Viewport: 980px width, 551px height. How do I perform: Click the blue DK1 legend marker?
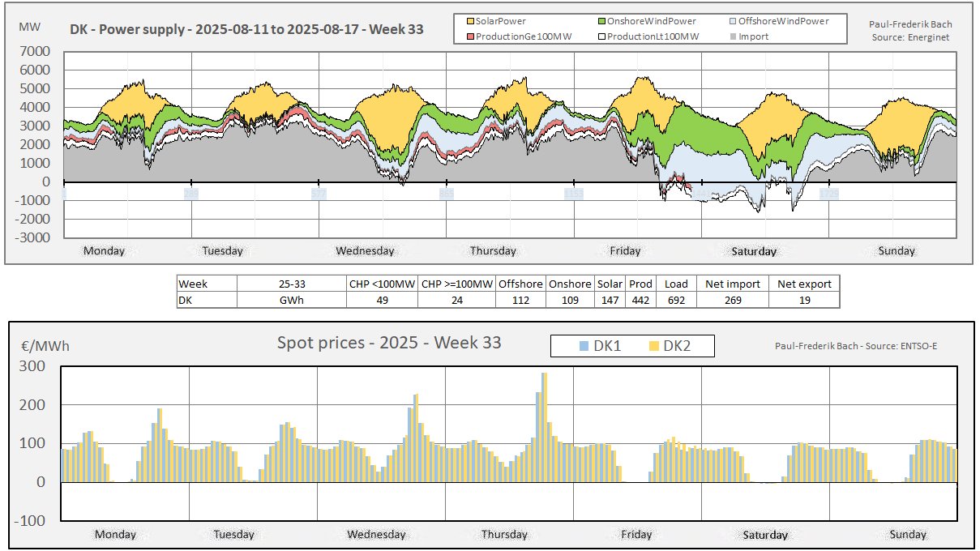pyautogui.click(x=585, y=346)
